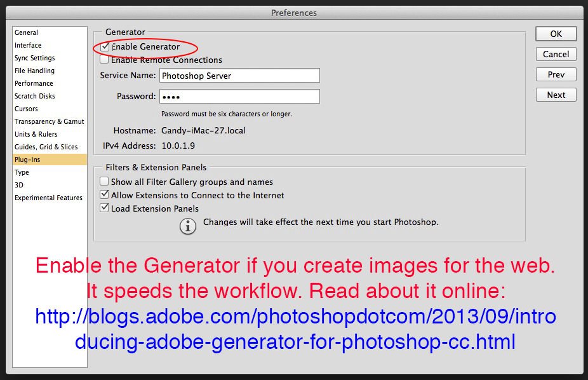Image resolution: width=588 pixels, height=380 pixels.
Task: Enable Show all Filter Gallery groups and names
Action: pyautogui.click(x=104, y=182)
